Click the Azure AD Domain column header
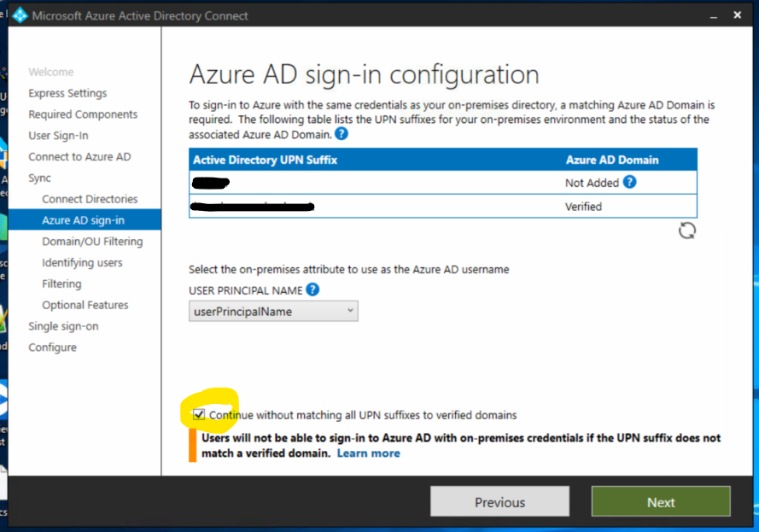Screen dimensions: 759x532 (612, 160)
